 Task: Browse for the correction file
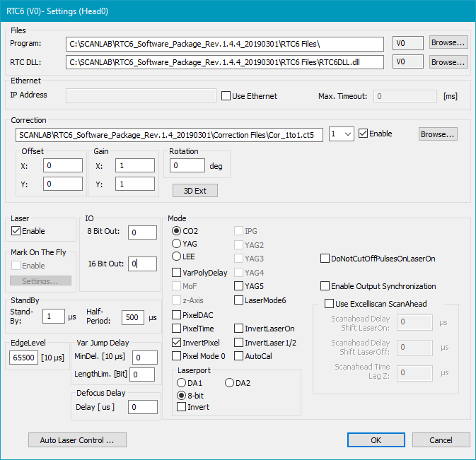point(438,134)
